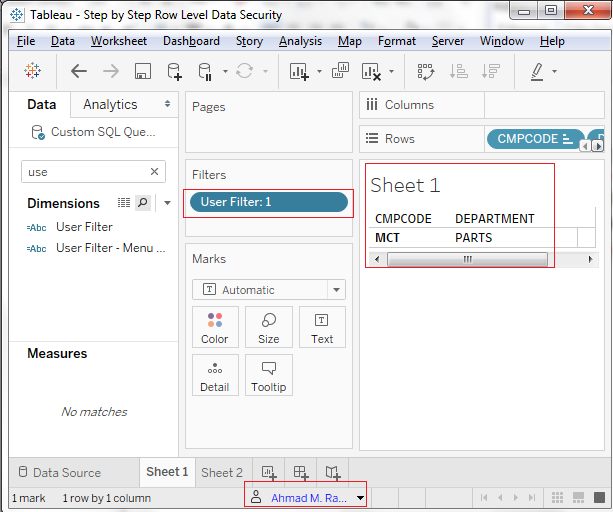
Task: Open the Analysis menu
Action: coord(300,41)
